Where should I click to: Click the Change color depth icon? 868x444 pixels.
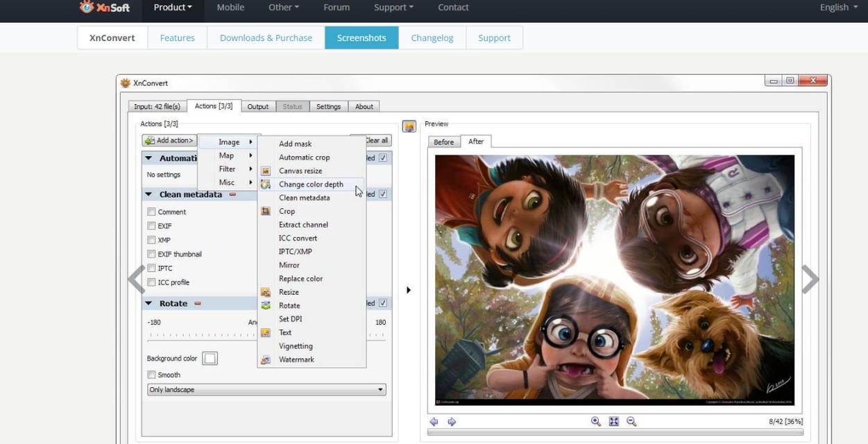pyautogui.click(x=265, y=185)
